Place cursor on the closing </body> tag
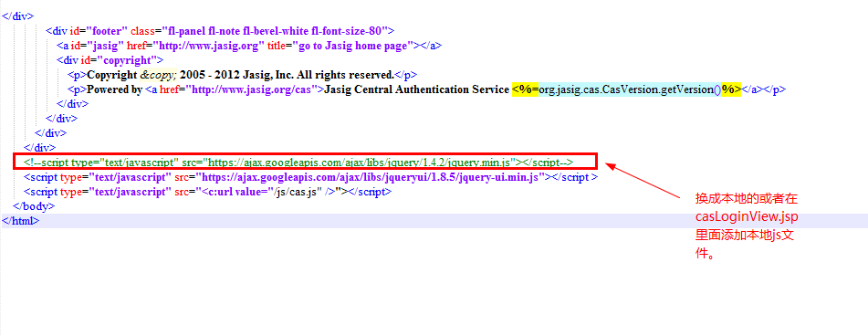Screen dimensions: 868x336 pos(34,206)
